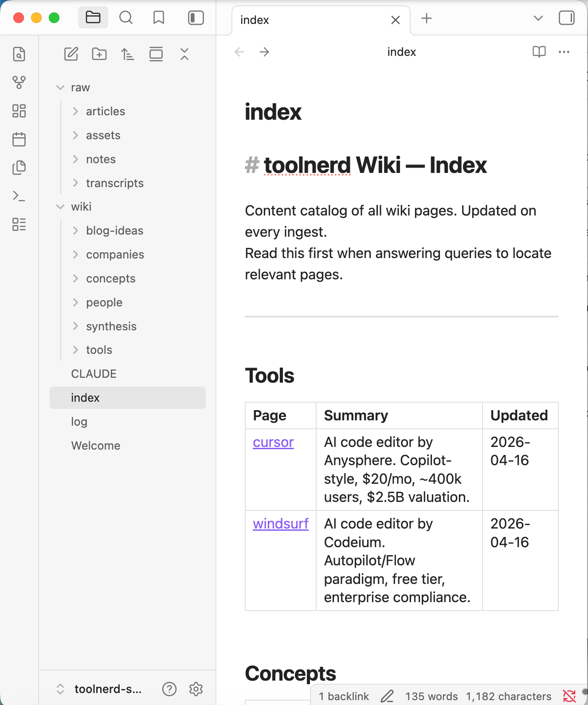The height and width of the screenshot is (705, 588).
Task: Switch to reading view book icon
Action: [539, 52]
